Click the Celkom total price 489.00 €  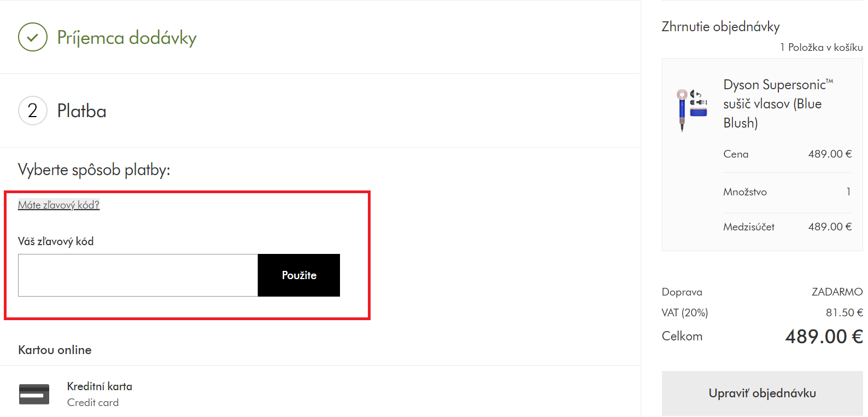tap(824, 336)
